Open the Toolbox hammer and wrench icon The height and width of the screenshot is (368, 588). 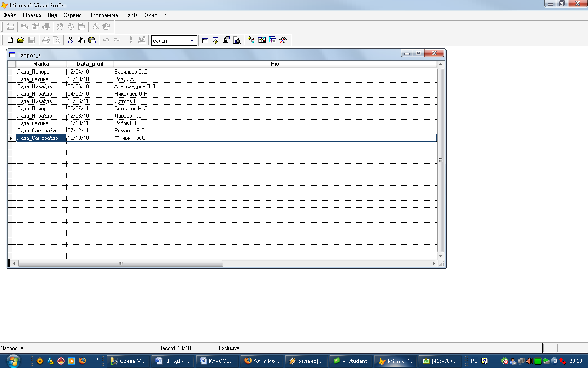283,40
